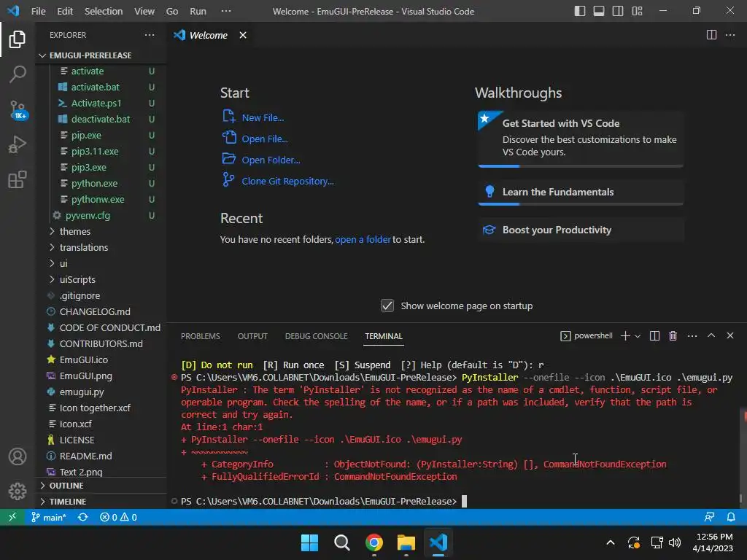Open the File menu
Viewport: 747px width, 560px height.
click(38, 11)
